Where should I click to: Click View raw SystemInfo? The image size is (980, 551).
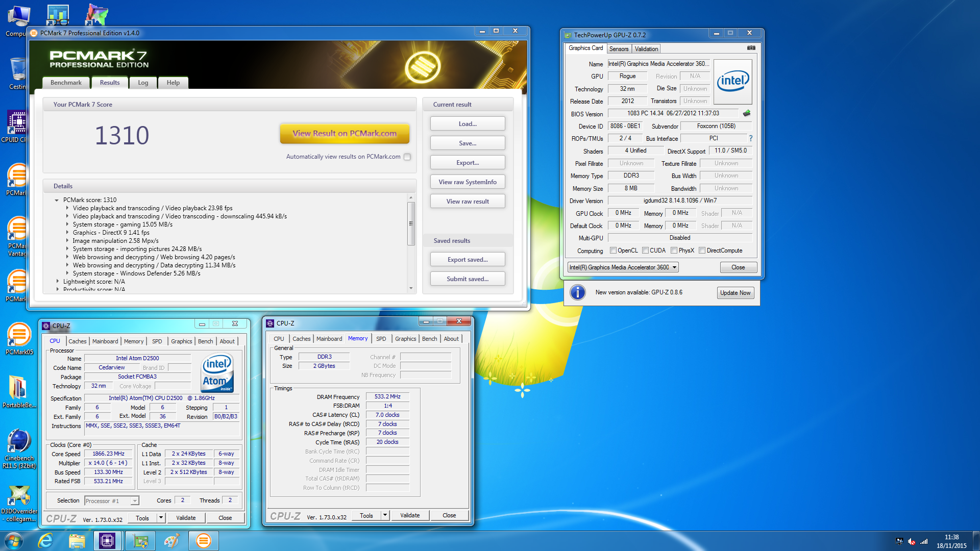[468, 182]
